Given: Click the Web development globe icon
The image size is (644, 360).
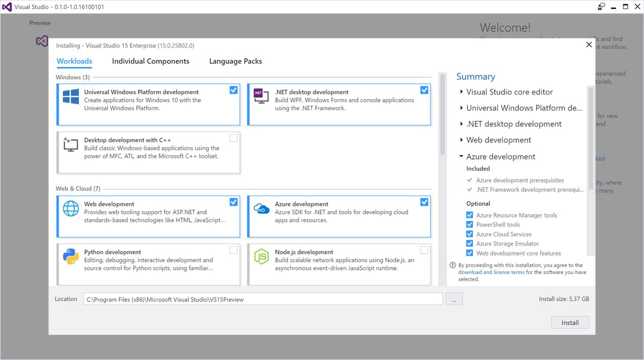Looking at the screenshot, I should pyautogui.click(x=71, y=208).
